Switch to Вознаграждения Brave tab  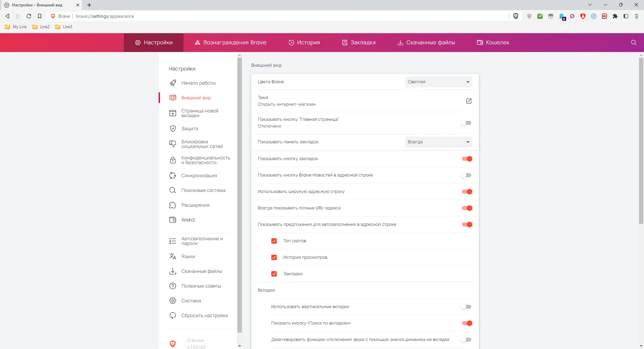pyautogui.click(x=230, y=43)
